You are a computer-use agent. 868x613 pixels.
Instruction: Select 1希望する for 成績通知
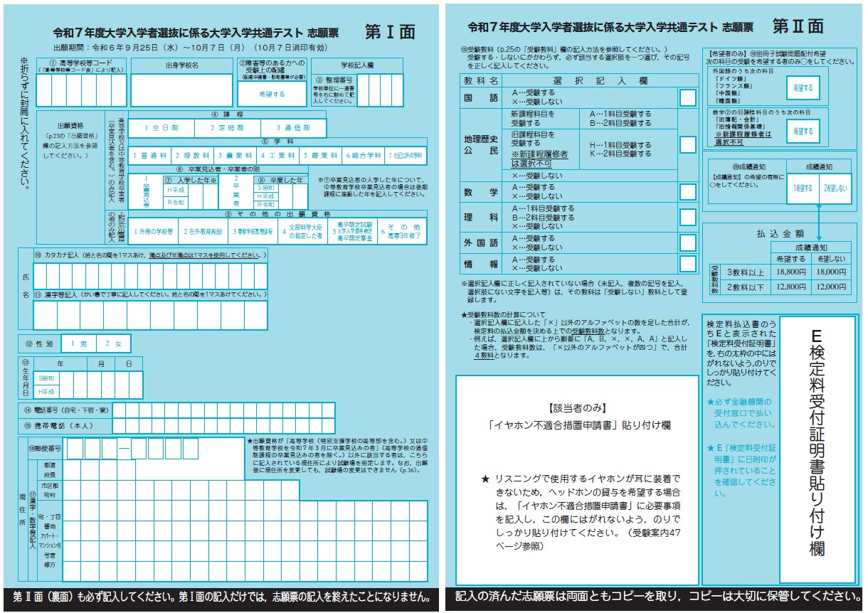pyautogui.click(x=802, y=188)
